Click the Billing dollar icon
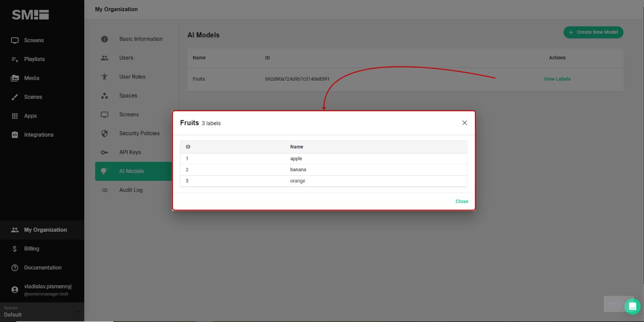Screen dimensions: 644x322 click(15, 249)
